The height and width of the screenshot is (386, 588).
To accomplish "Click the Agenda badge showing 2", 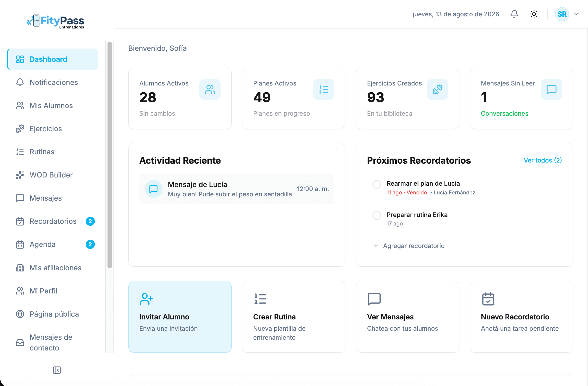I will [x=90, y=244].
